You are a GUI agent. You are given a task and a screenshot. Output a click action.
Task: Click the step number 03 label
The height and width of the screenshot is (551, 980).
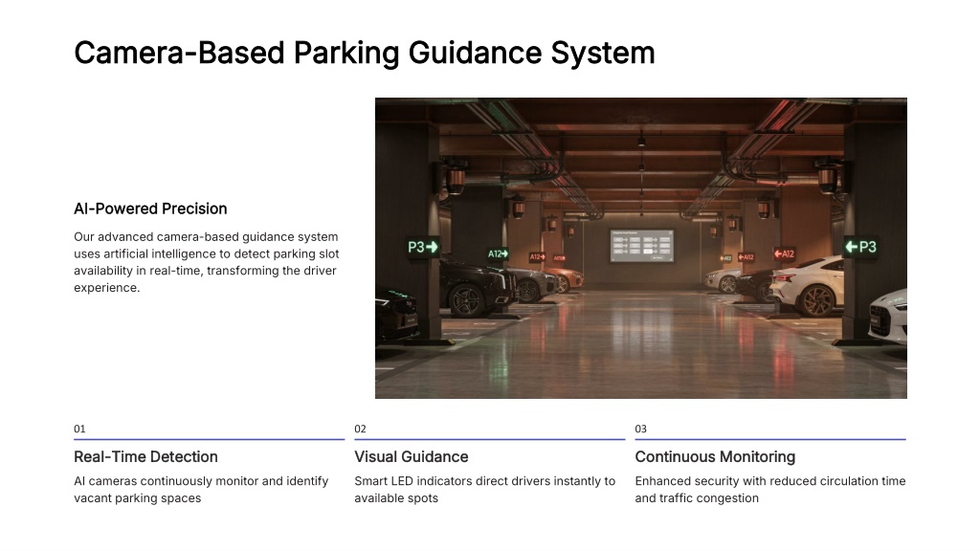click(640, 429)
